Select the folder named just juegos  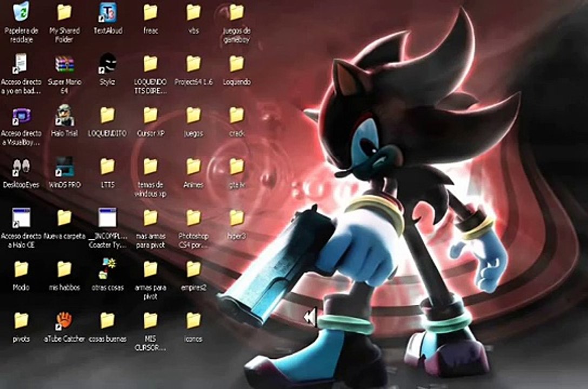[x=193, y=115]
